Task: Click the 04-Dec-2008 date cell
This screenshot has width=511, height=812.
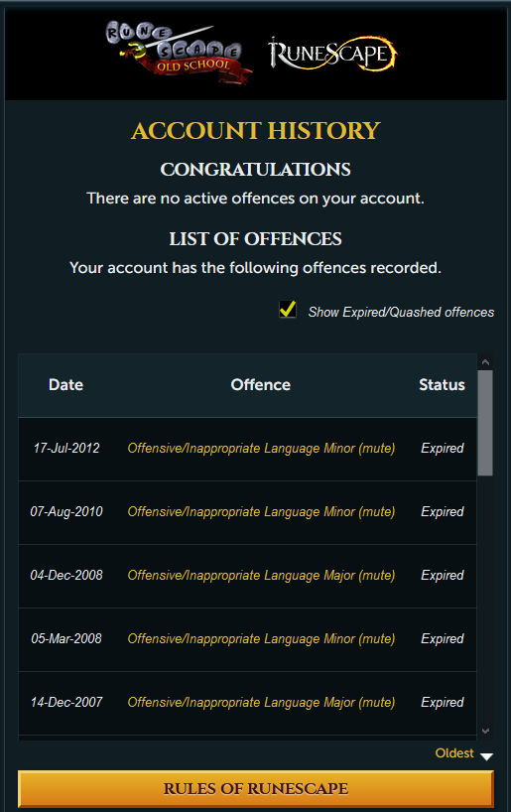Action: point(66,576)
